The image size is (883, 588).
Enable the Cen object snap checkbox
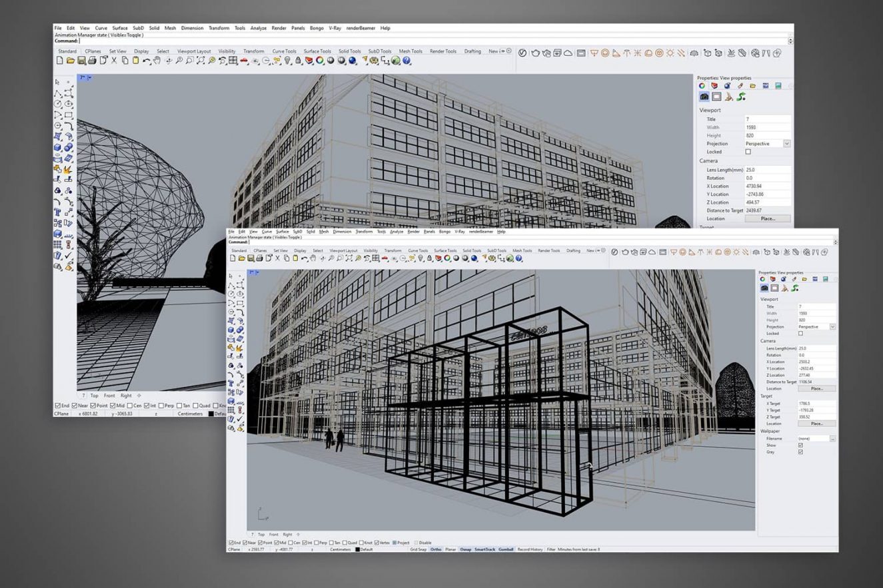[x=290, y=542]
